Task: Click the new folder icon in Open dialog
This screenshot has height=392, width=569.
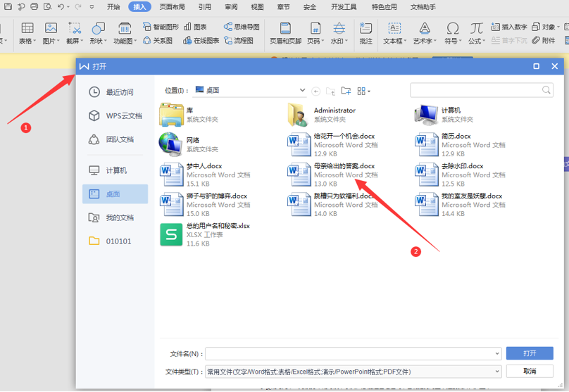Action: tap(346, 91)
